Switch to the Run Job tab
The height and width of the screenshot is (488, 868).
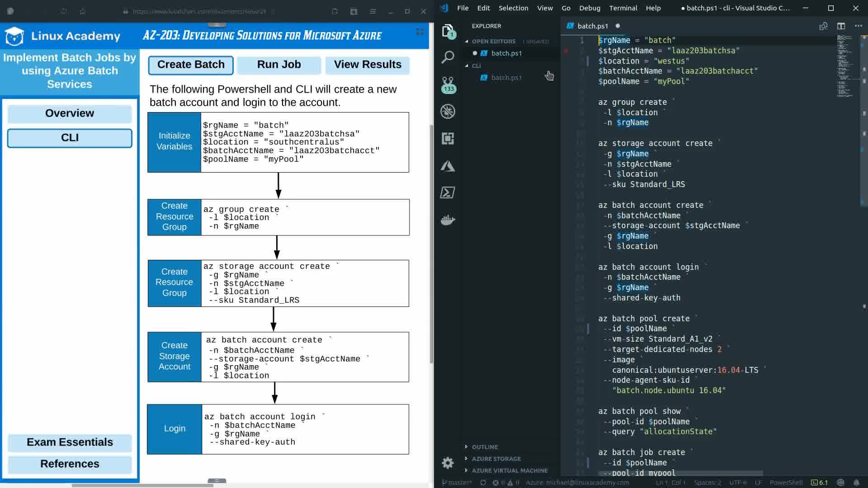point(279,65)
